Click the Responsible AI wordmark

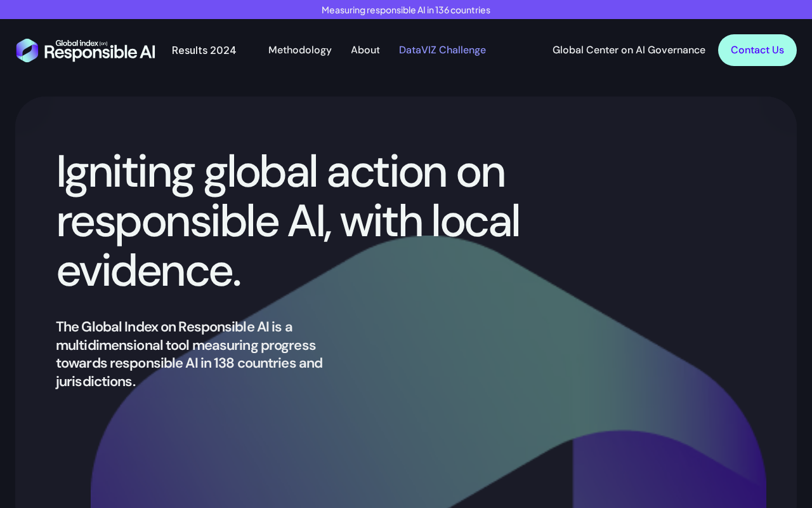100,53
